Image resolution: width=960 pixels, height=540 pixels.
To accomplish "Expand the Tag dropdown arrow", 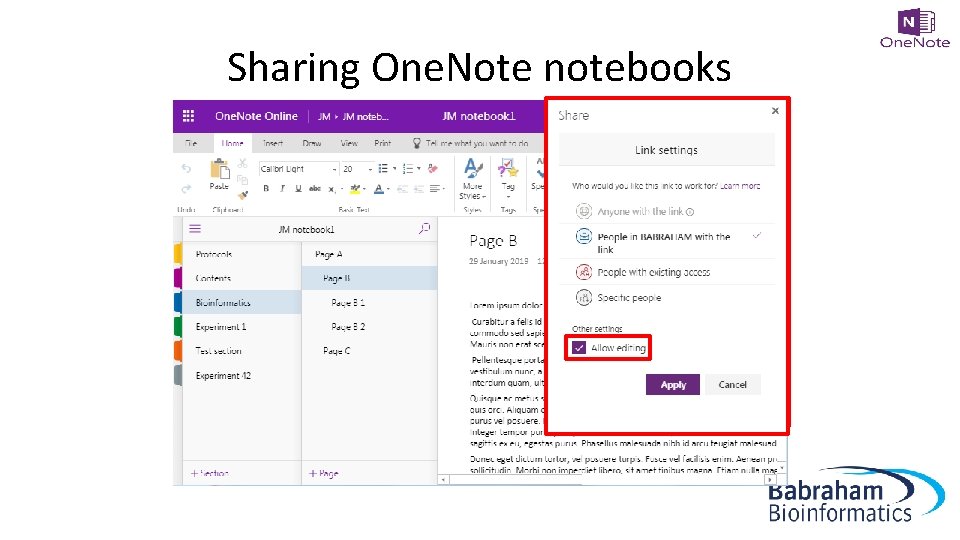I will point(508,197).
